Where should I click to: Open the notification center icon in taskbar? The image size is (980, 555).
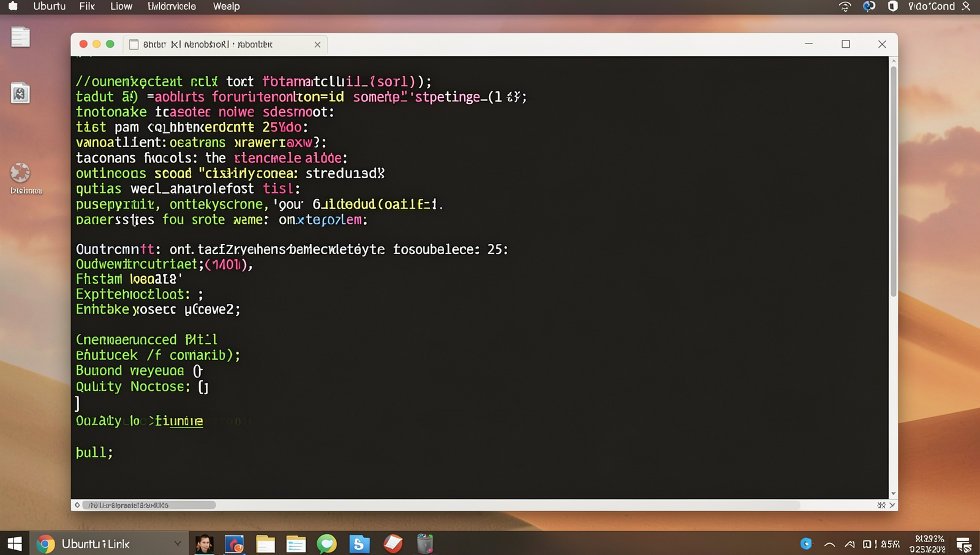(964, 544)
